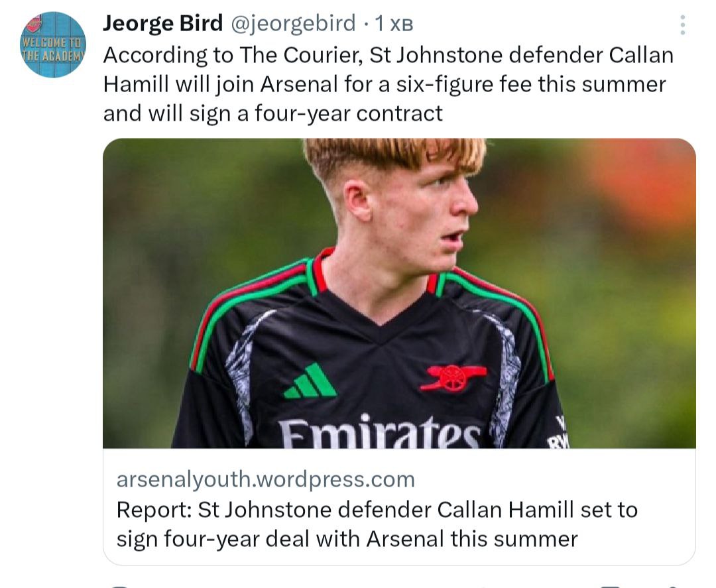Click the green Adidas logo on the shirt
716x588 pixels.
pos(310,381)
